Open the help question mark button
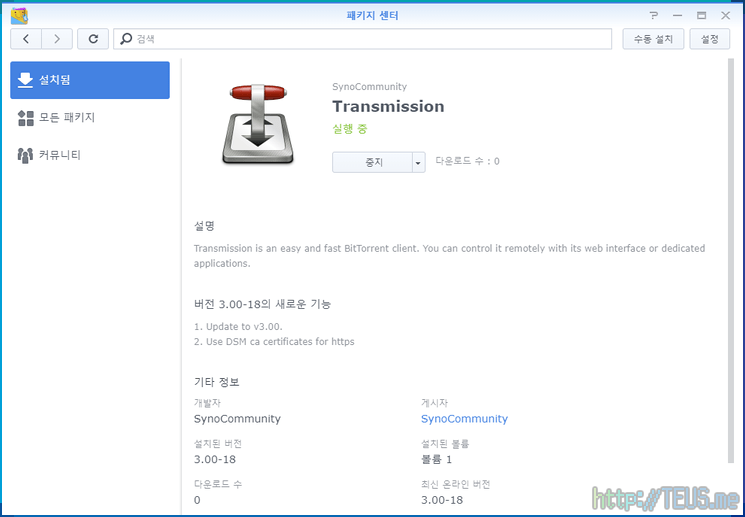 point(654,15)
